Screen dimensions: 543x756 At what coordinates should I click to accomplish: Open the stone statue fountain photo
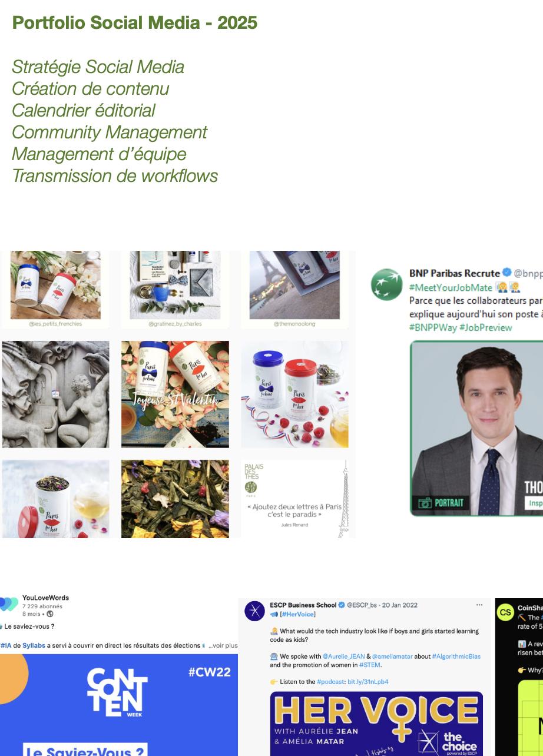pyautogui.click(x=55, y=394)
